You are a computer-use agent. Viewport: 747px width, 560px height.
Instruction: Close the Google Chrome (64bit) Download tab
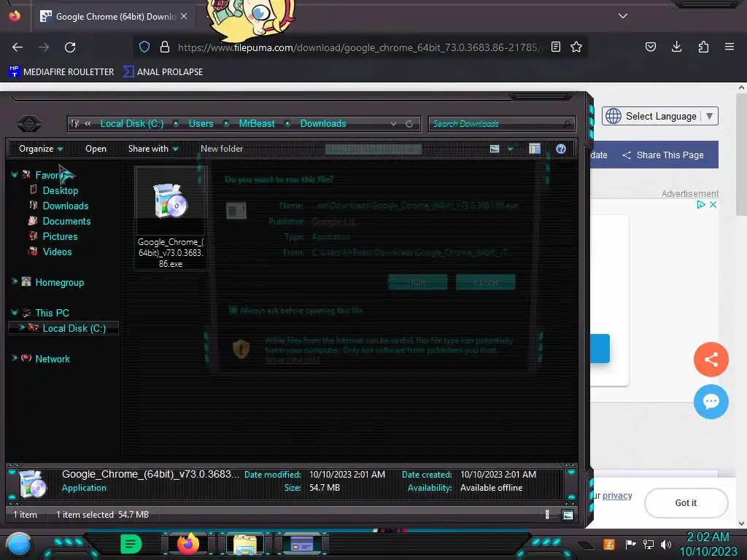click(x=184, y=16)
